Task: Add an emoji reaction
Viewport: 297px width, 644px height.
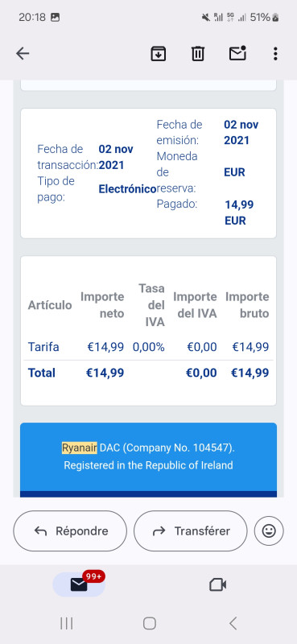Action: point(269,531)
